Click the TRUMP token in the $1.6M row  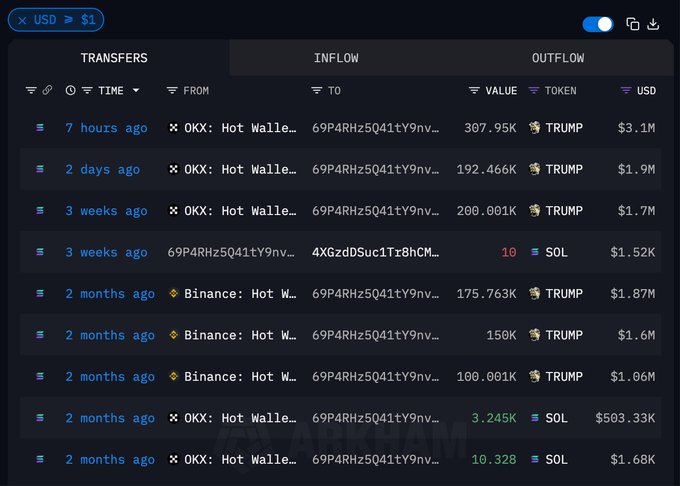pos(564,335)
